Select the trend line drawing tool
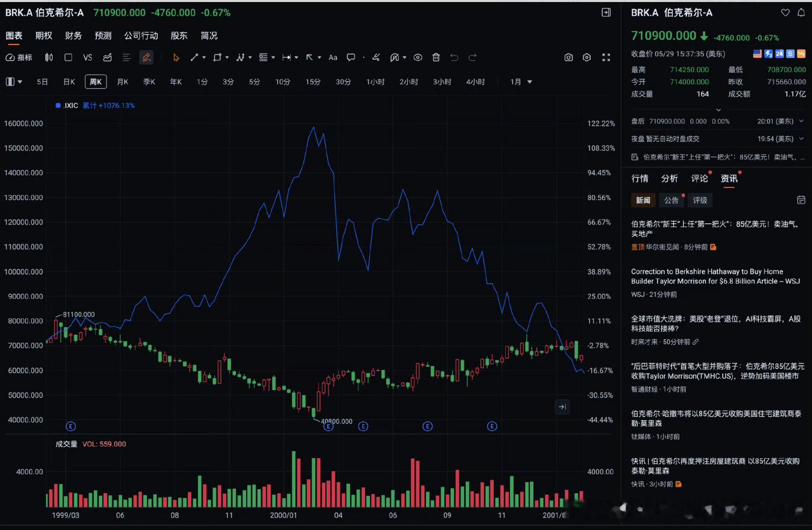The width and height of the screenshot is (812, 530). [194, 57]
